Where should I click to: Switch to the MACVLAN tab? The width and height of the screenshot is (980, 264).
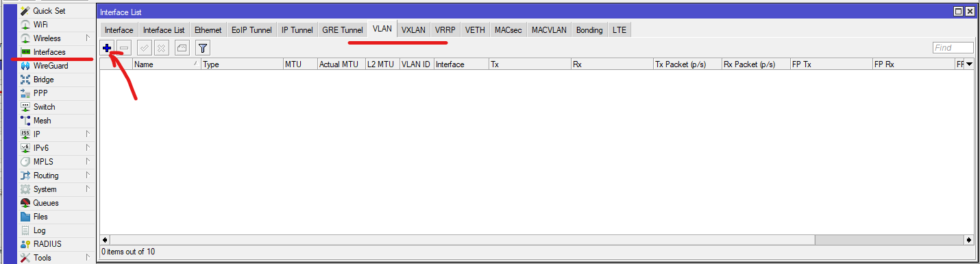coord(549,30)
